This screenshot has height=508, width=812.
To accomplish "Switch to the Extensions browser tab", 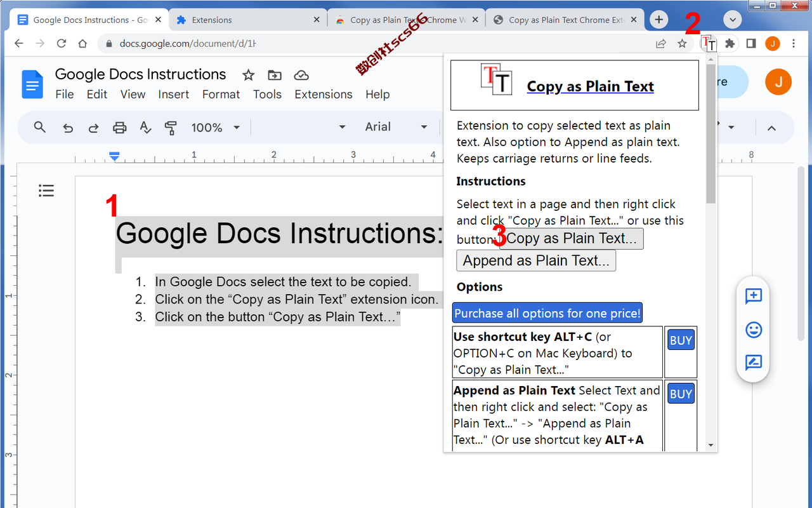I will (247, 20).
